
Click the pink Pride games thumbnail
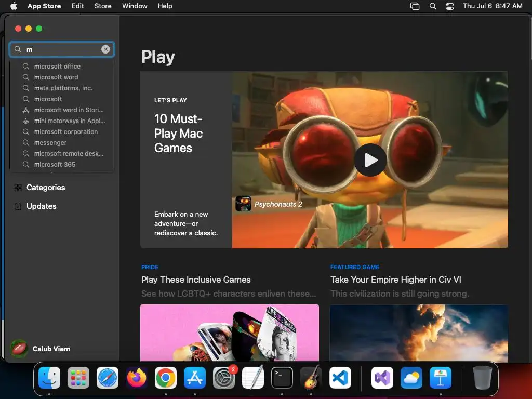[229, 332]
